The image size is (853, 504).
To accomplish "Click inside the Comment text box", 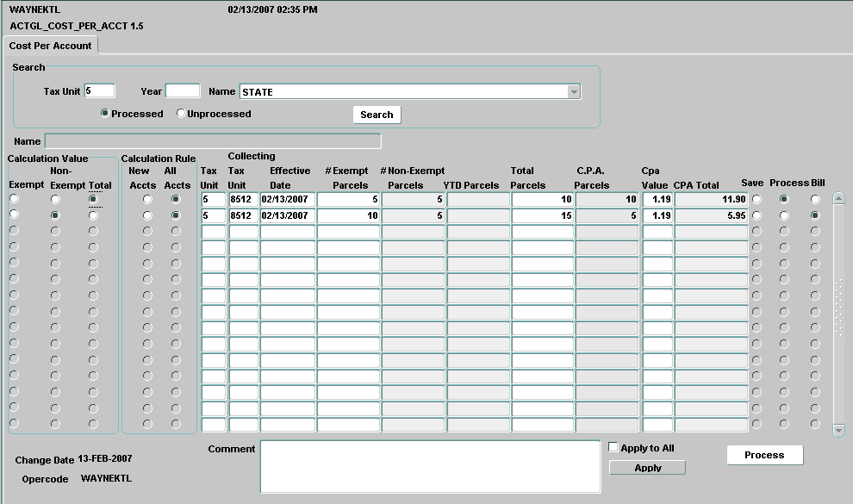I will click(429, 466).
